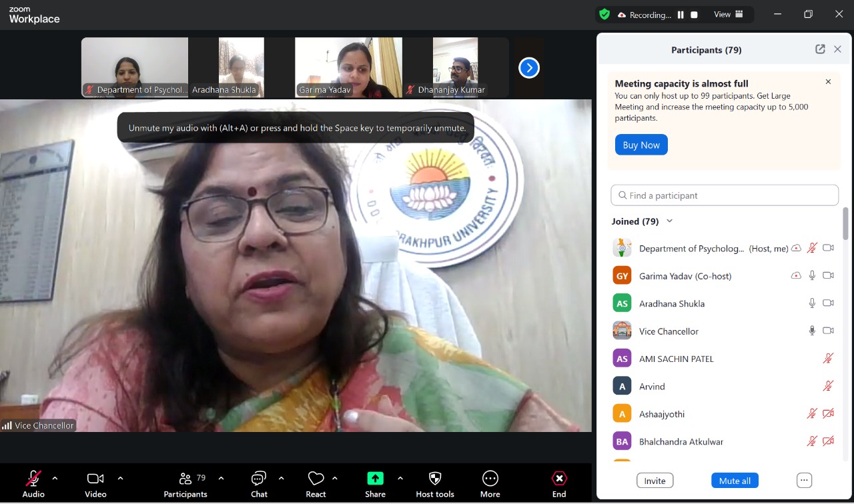Expand the Audio options arrow
This screenshot has height=504, width=854.
click(55, 478)
